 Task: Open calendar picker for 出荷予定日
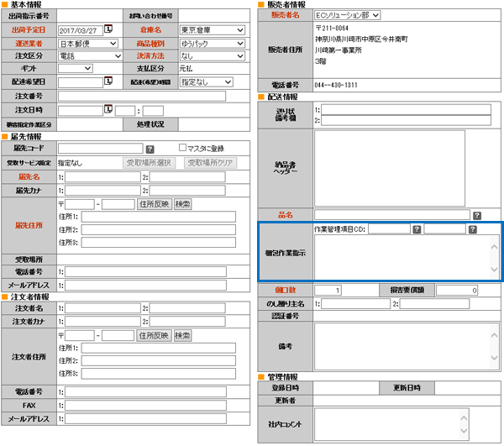[108, 29]
